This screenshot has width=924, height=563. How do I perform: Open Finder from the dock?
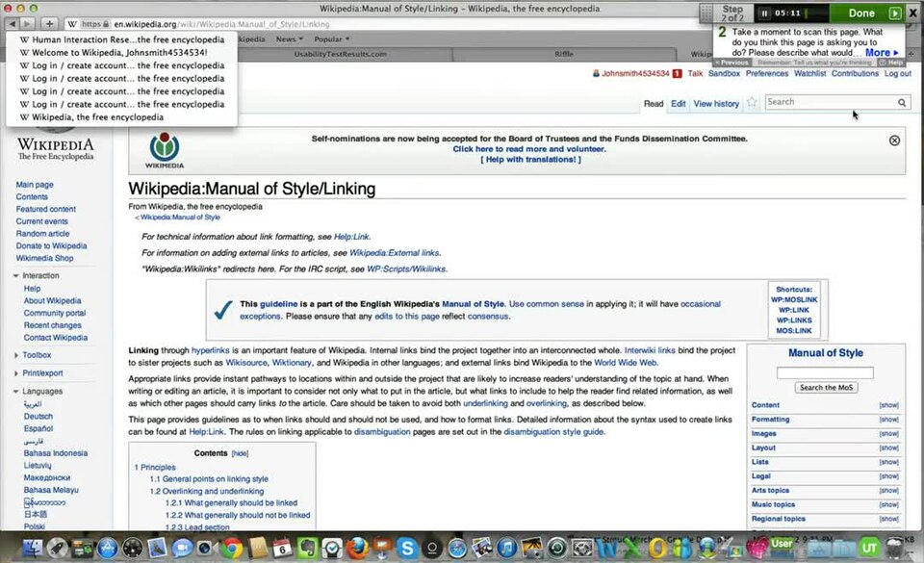[x=33, y=549]
